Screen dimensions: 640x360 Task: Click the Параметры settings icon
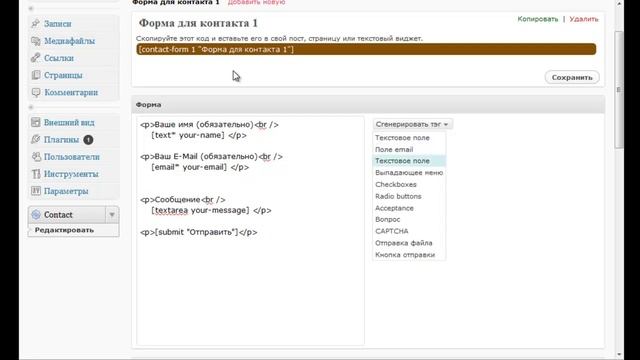(36, 191)
